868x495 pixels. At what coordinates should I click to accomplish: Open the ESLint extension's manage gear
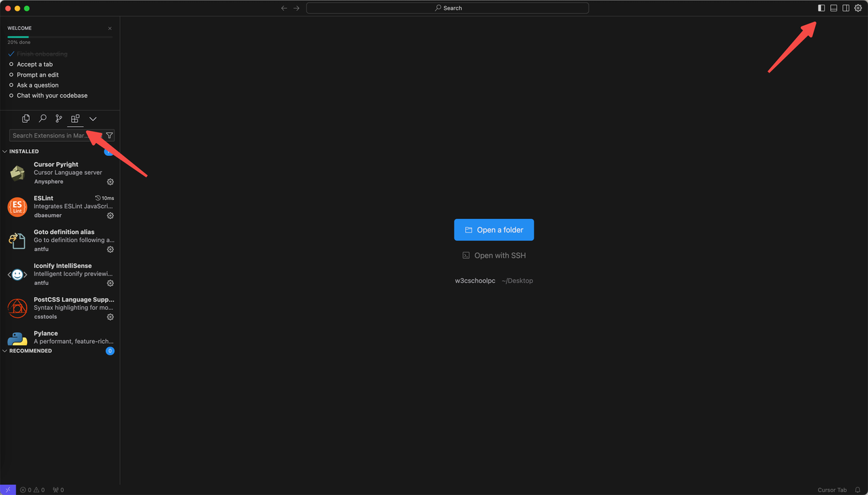[111, 216]
